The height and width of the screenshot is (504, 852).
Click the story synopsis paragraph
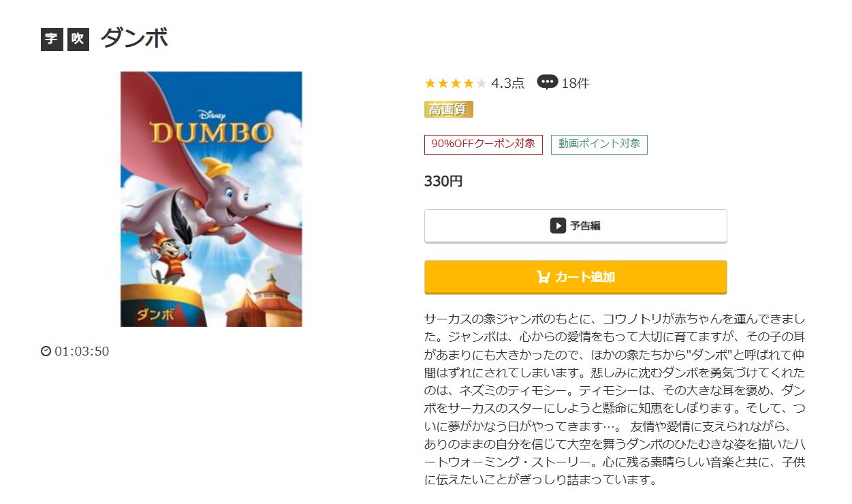[x=615, y=399]
